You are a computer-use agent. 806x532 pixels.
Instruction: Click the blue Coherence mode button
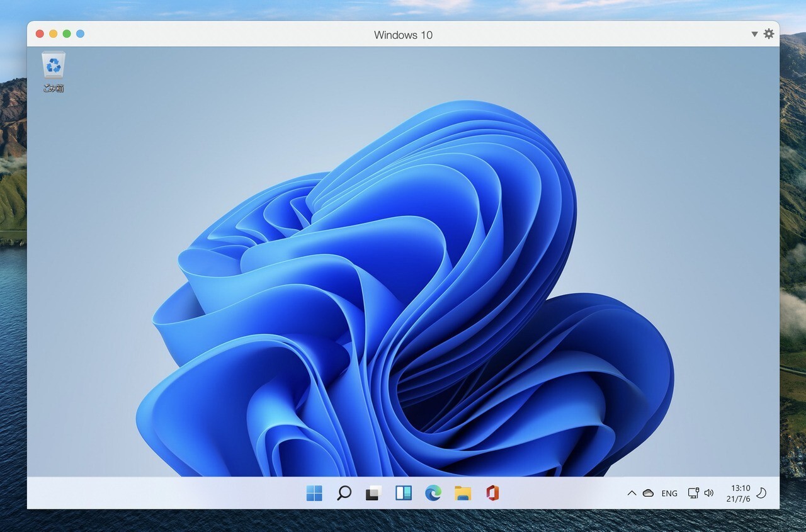point(80,34)
